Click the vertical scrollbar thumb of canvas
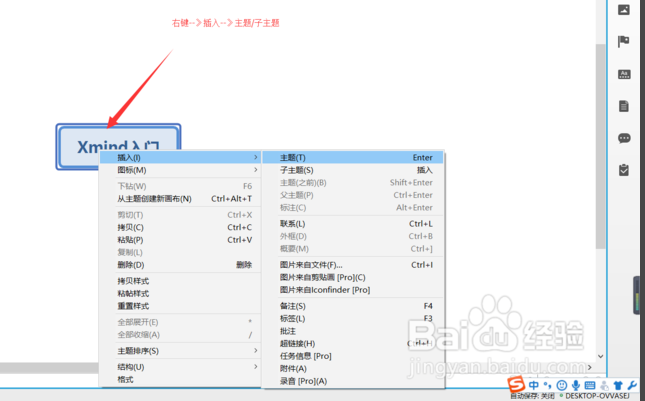645x401 pixels. pos(601,146)
